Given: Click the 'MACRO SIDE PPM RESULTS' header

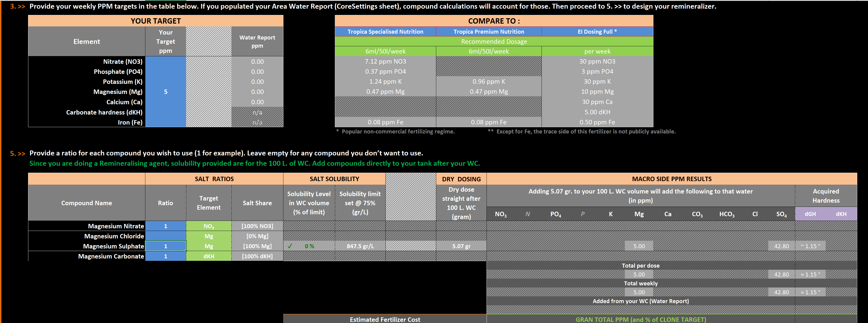Looking at the screenshot, I should (672, 179).
